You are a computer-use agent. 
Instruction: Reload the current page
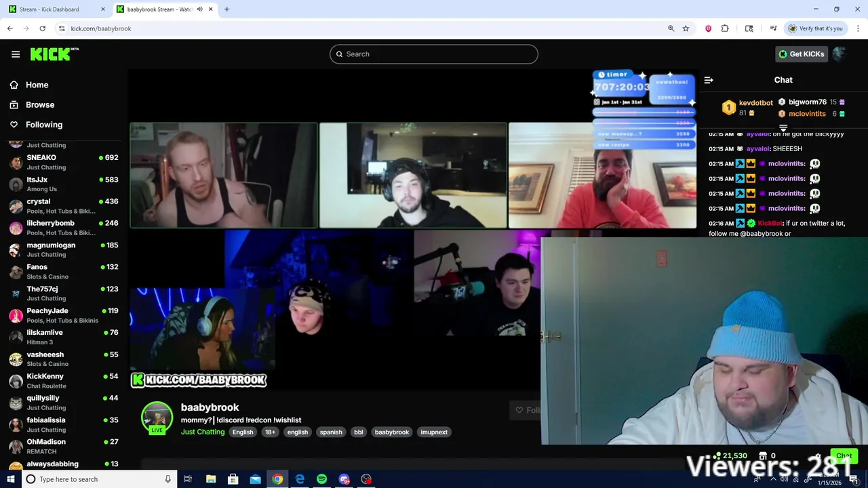click(42, 28)
